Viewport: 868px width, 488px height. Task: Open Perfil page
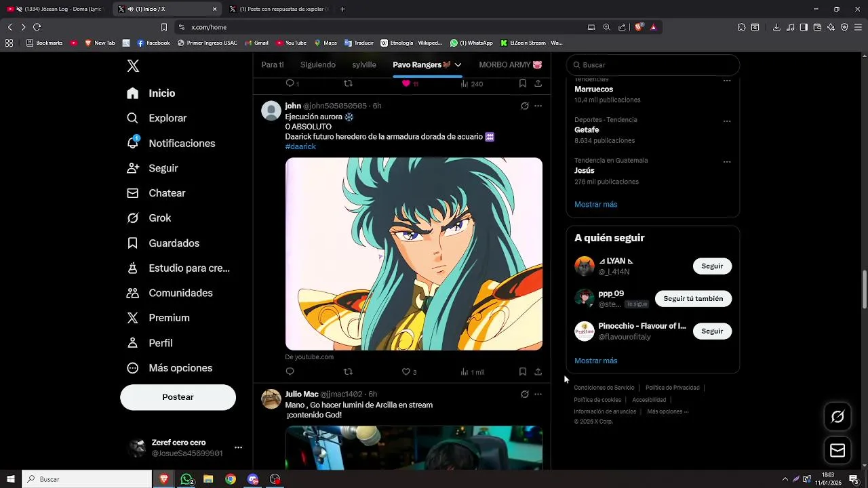pos(150,343)
